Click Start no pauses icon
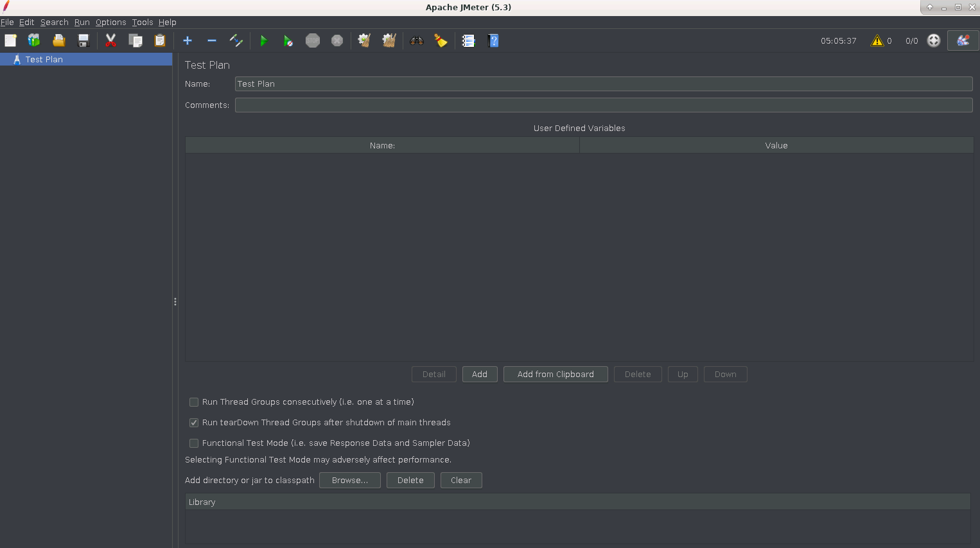The image size is (980, 548). point(288,40)
